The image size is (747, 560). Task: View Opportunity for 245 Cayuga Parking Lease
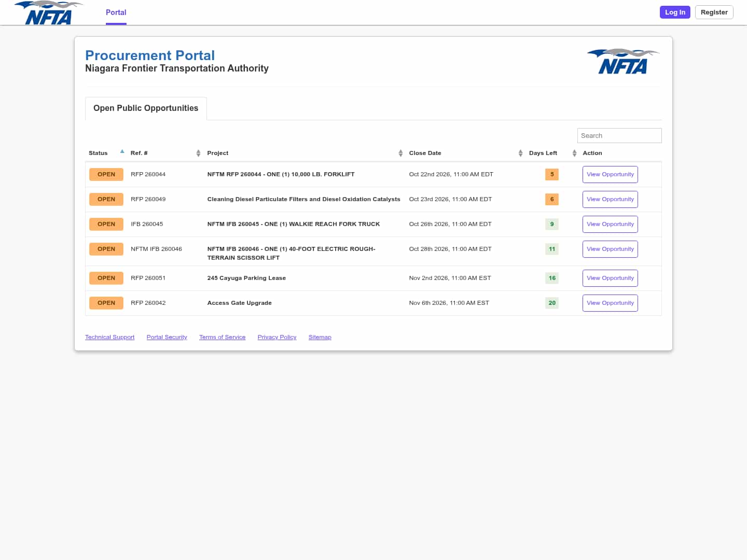click(610, 278)
